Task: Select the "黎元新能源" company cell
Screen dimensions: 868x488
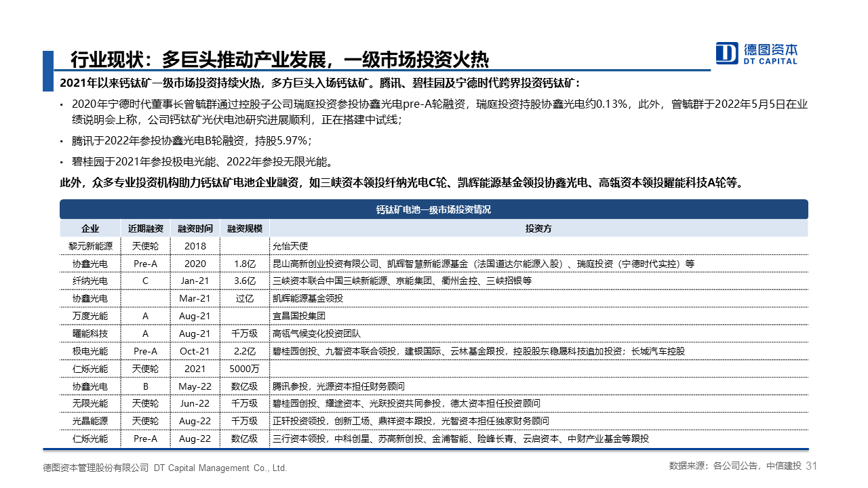Action: (90, 246)
